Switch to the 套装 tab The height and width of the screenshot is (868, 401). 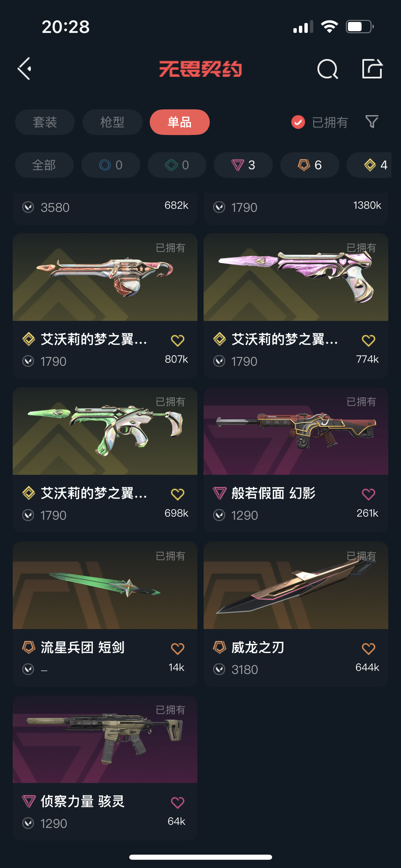[45, 122]
